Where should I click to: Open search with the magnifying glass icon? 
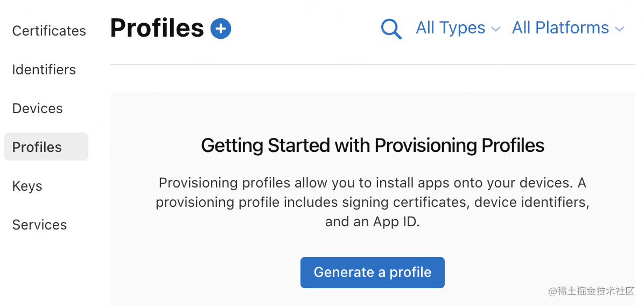[x=391, y=29]
